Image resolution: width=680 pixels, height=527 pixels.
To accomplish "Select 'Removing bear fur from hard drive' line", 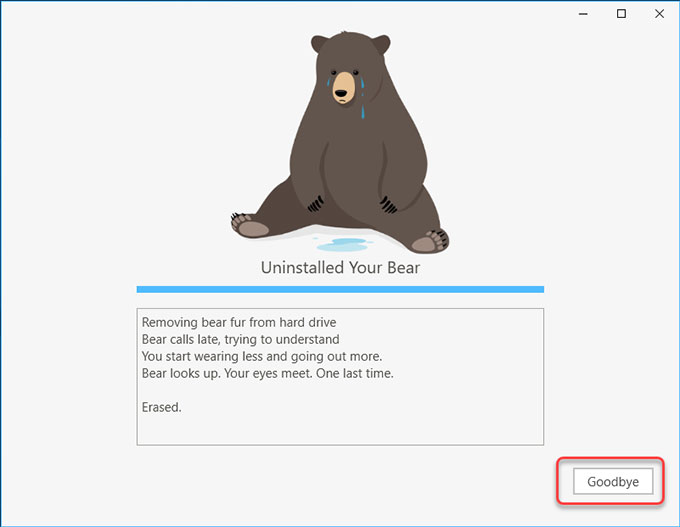I will [239, 322].
